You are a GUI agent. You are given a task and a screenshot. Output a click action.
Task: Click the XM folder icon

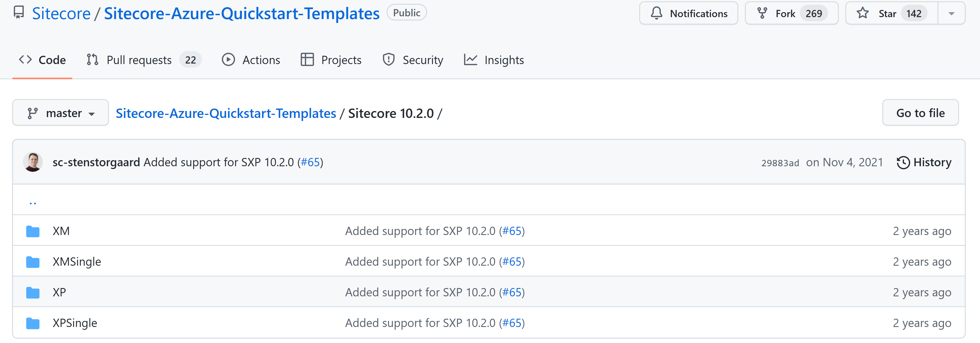33,231
